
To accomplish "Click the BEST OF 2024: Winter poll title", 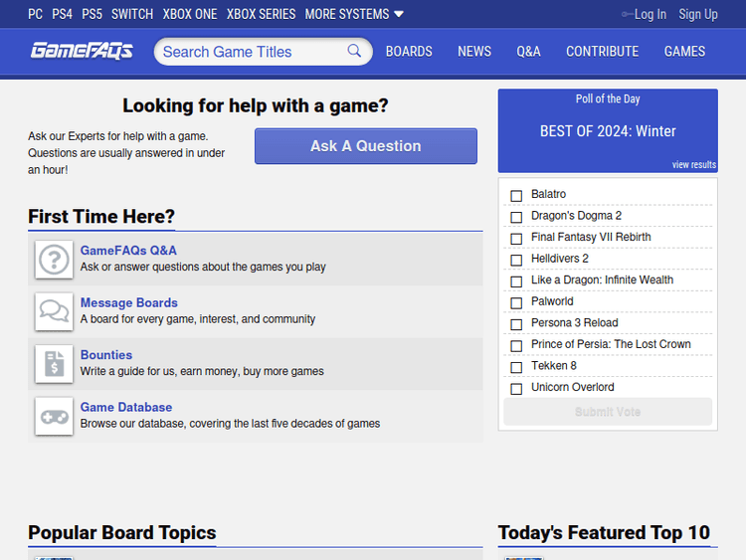I will pos(608,131).
